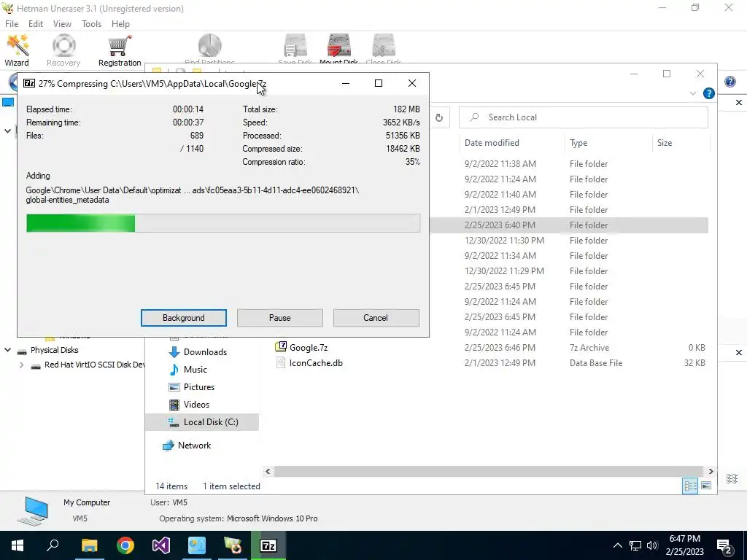Select the folder row dated 12/30/2022 11:30 PM
Image resolution: width=747 pixels, height=560 pixels.
[569, 241]
